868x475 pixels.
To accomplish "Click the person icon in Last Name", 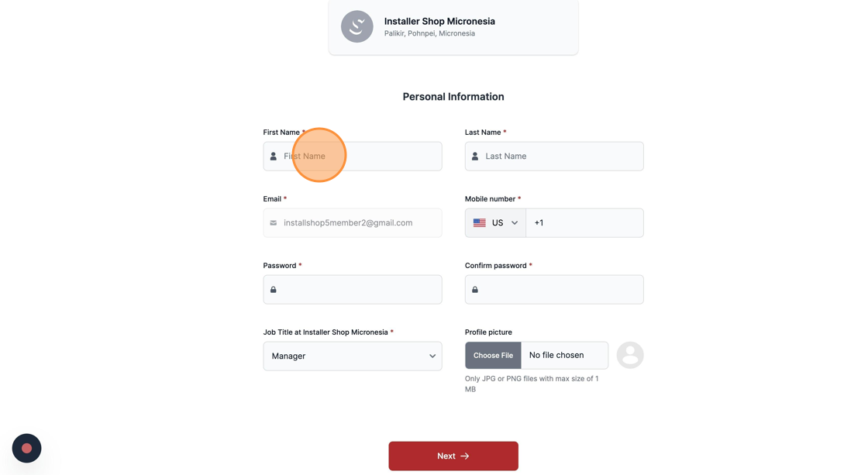I will coord(475,157).
